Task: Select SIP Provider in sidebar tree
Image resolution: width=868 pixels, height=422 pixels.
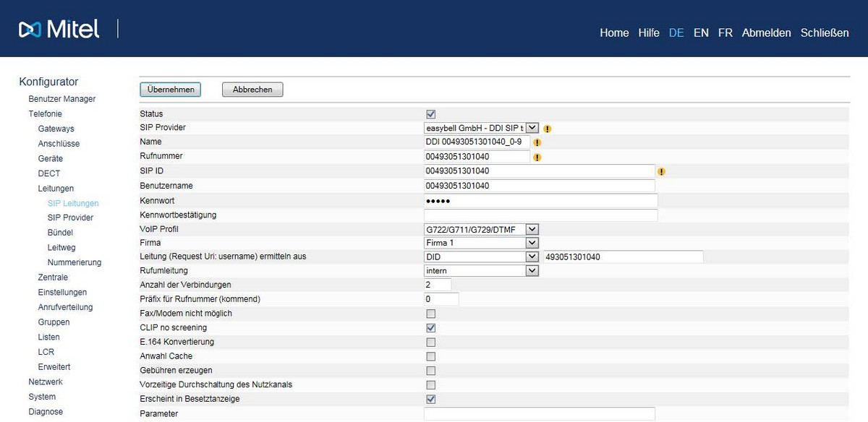Action: tap(70, 218)
